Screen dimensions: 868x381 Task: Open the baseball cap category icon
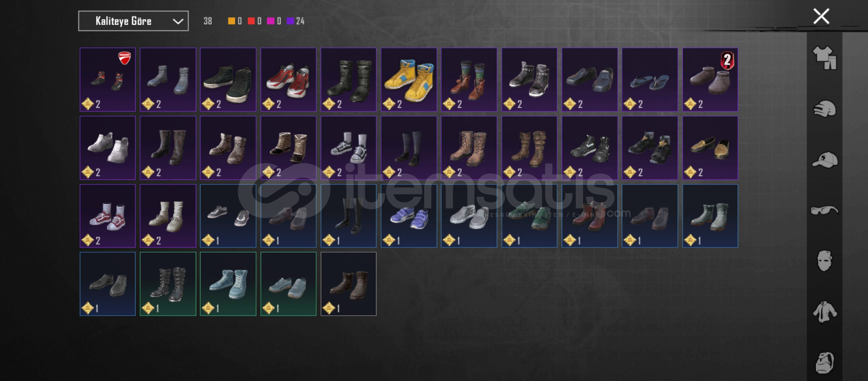point(825,160)
